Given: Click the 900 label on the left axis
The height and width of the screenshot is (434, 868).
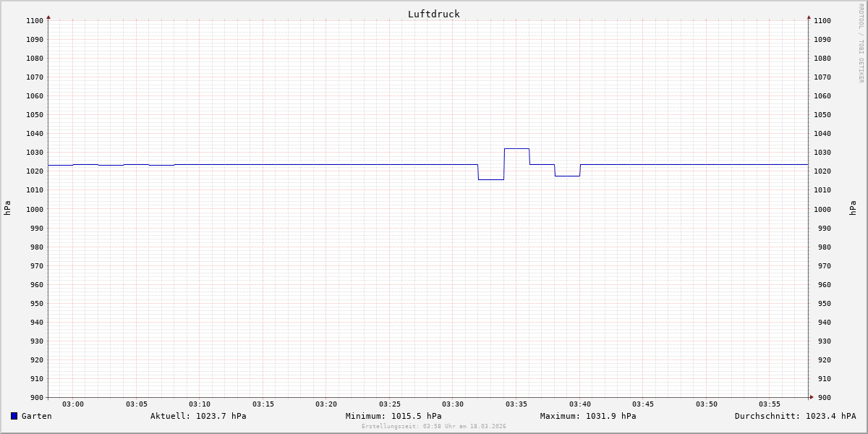Looking at the screenshot, I should pos(37,397).
